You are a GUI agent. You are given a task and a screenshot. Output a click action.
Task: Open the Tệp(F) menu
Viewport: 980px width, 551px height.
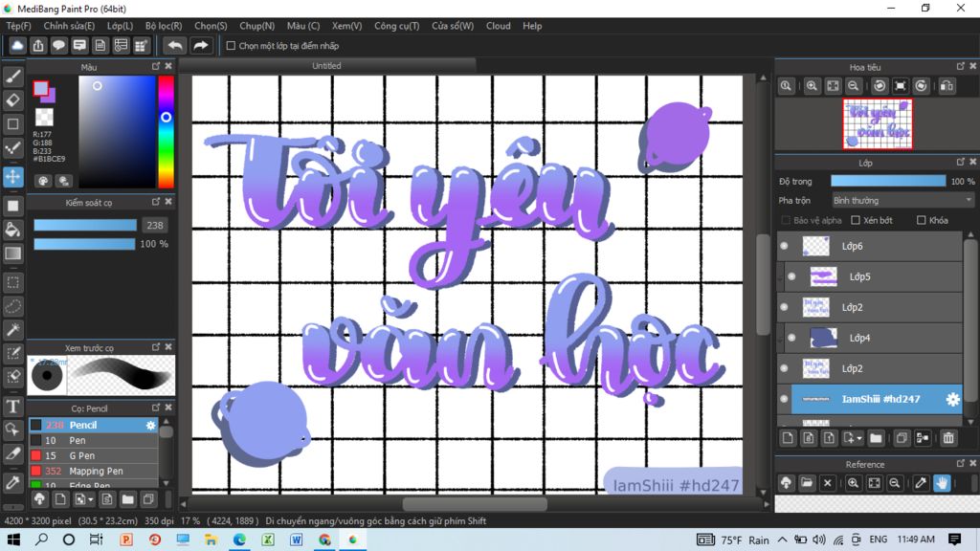19,26
